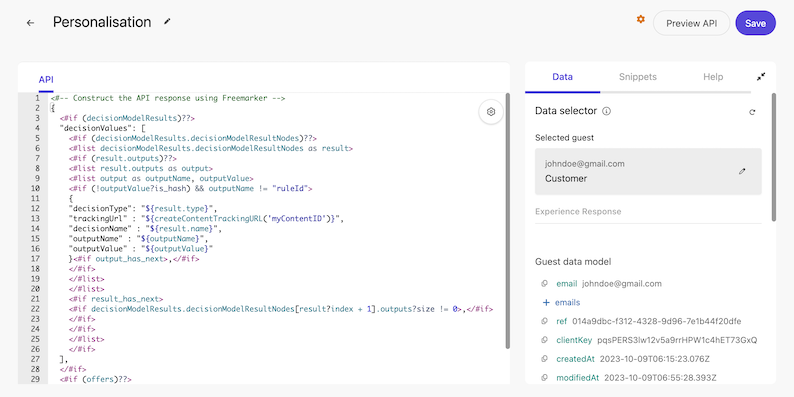
Task: Click the email attribute label
Action: 566,284
